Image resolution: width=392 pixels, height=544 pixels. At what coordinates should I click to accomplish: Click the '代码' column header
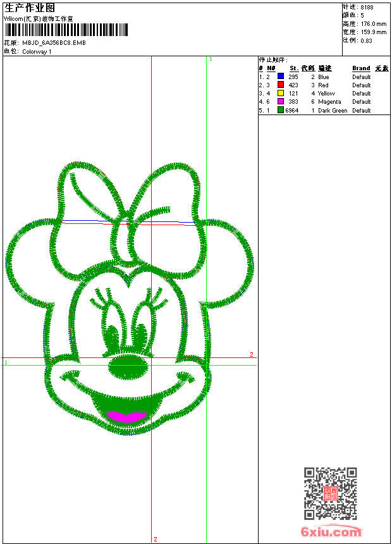(x=308, y=68)
